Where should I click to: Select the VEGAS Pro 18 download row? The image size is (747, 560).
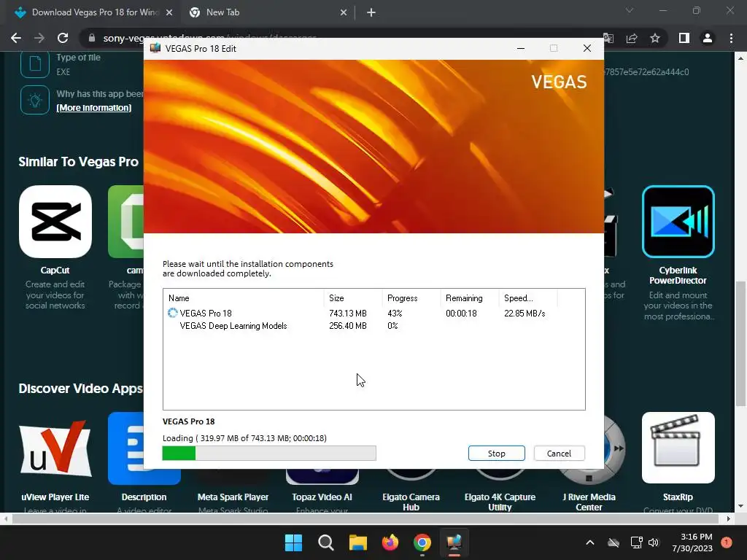374,314
